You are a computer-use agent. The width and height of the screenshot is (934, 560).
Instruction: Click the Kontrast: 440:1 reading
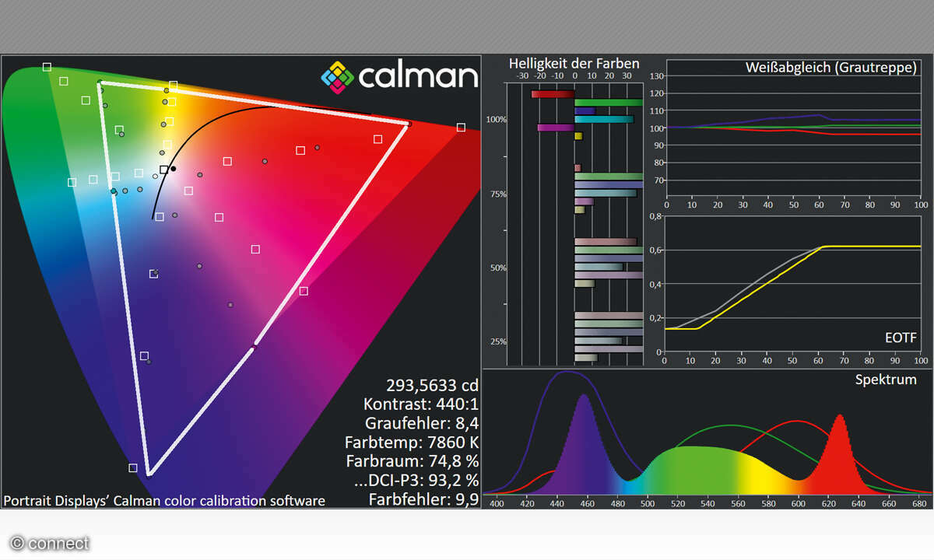pyautogui.click(x=420, y=404)
